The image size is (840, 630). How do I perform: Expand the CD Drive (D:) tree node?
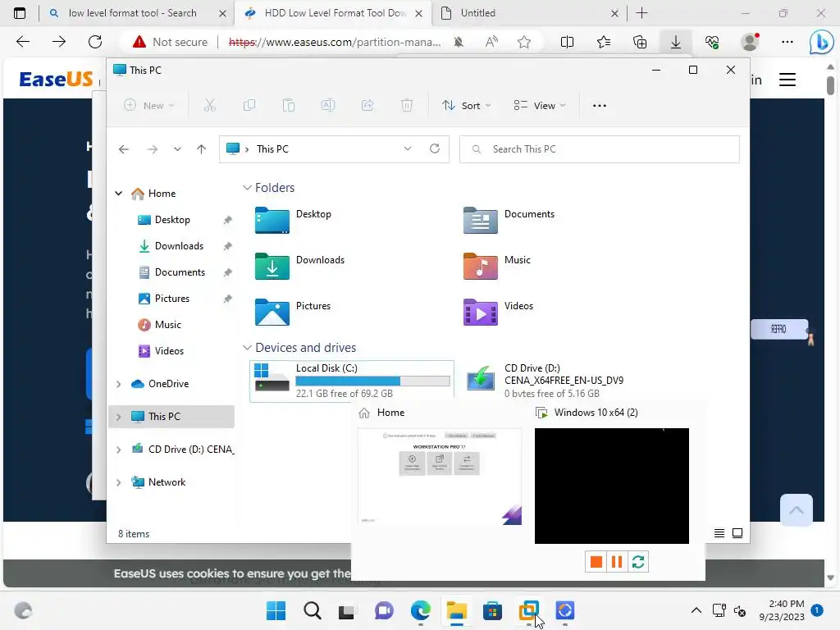tap(118, 450)
